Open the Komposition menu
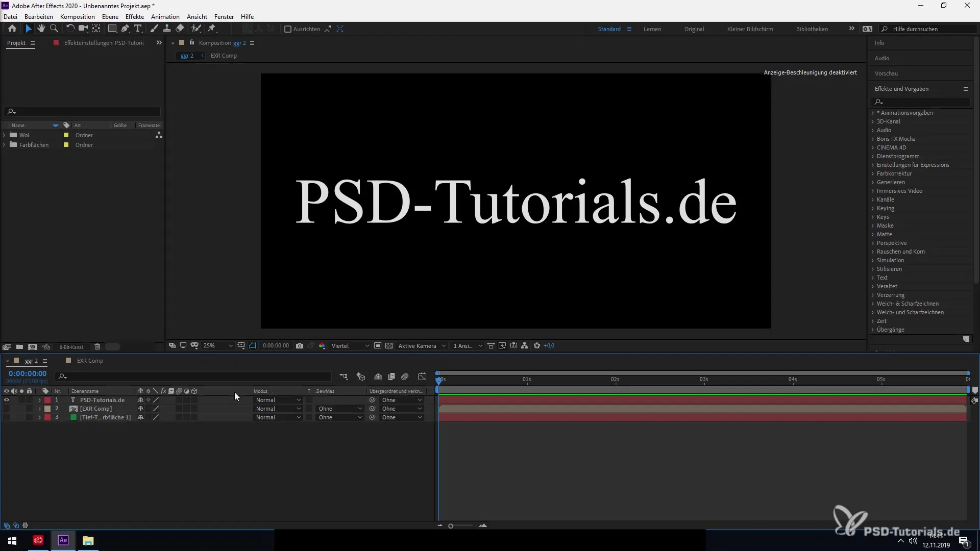 (77, 16)
